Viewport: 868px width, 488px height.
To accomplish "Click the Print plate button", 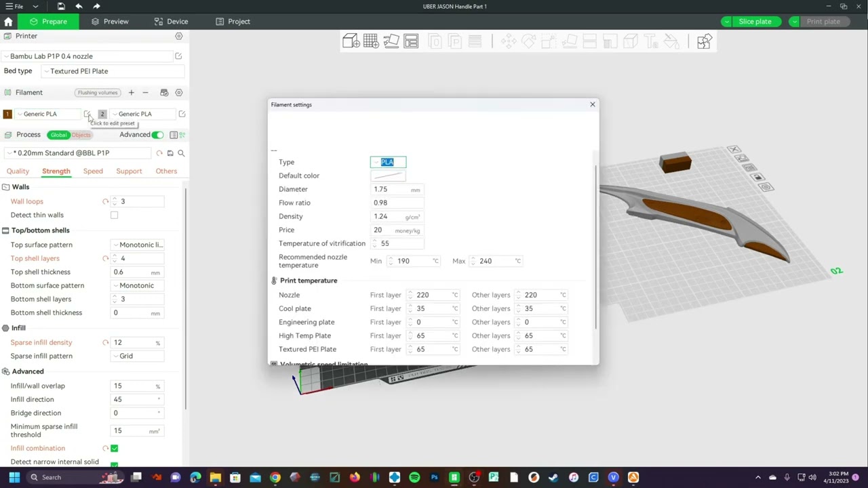I will 823,22.
